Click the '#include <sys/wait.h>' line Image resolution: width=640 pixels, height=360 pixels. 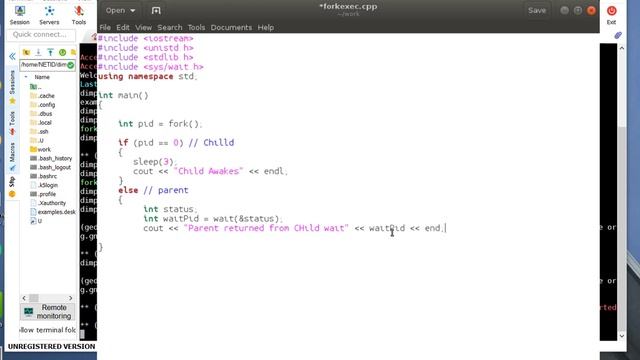tap(151, 67)
